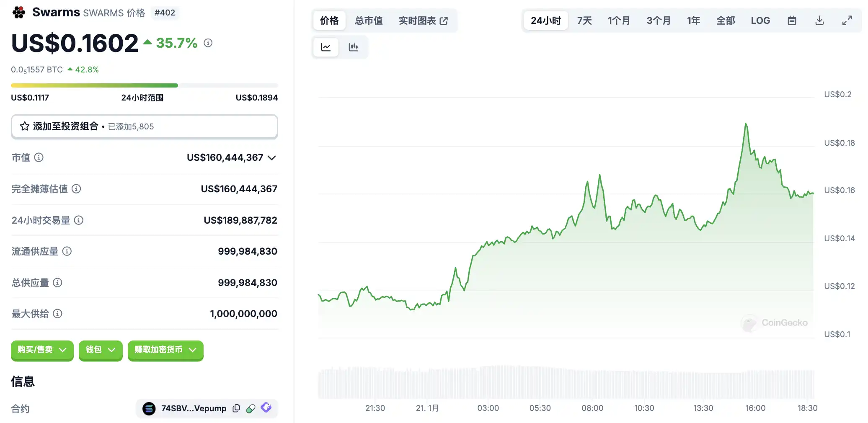This screenshot has height=423, width=868.
Task: Click the price line peak near 16:00
Action: click(746, 124)
